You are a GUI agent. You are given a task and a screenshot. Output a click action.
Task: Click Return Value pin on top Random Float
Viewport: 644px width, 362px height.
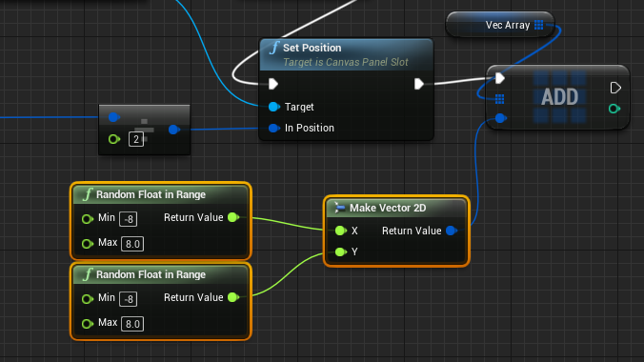[x=233, y=217]
